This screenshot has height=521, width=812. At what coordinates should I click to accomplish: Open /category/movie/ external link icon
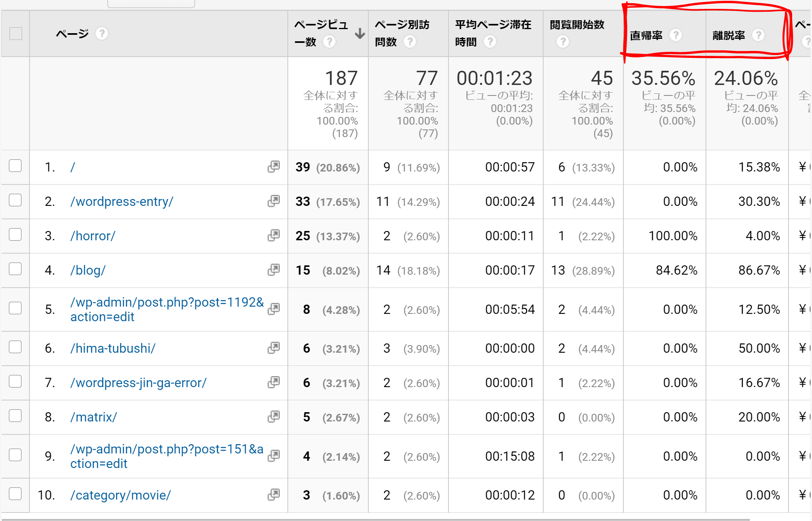(274, 495)
